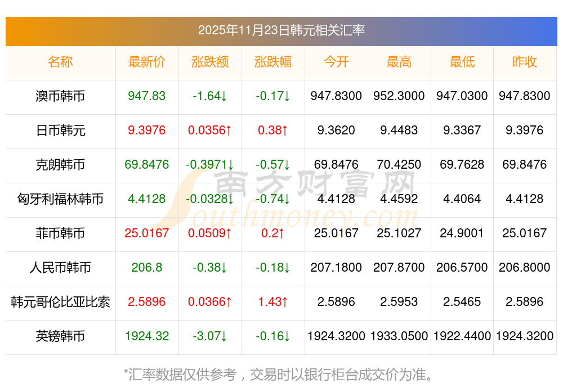Click change amount -0.0328↓
The width and height of the screenshot is (563, 392).
coord(210,199)
